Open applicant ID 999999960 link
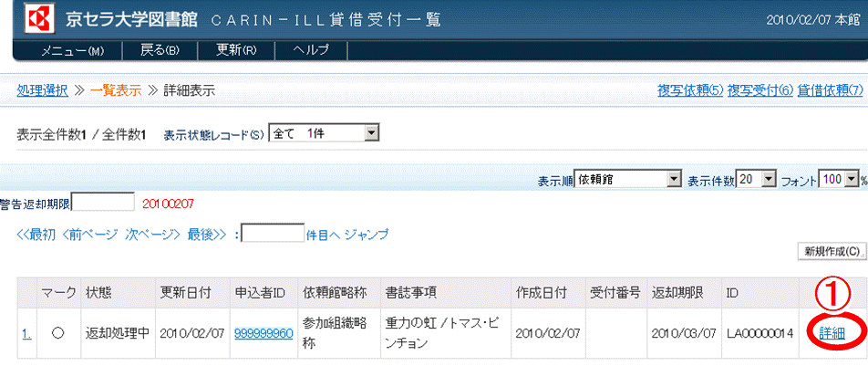This screenshot has width=868, height=366. (263, 333)
